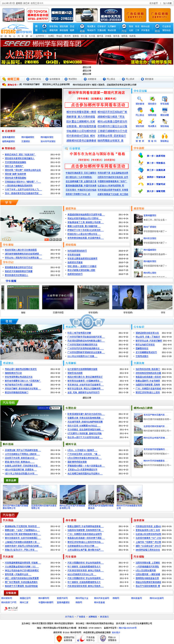Click 郴州福城驾校 in 名校推荐
The width and height of the screenshot is (174, 644).
28,137
